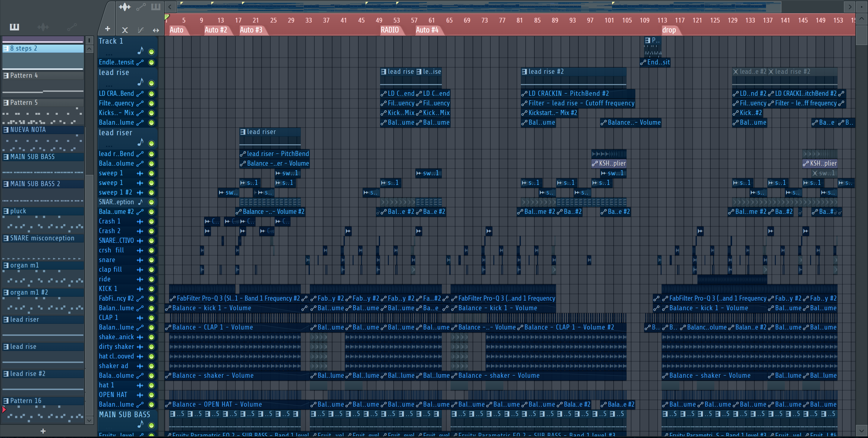The width and height of the screenshot is (868, 438).
Task: Click automation icon on Endle..tensit track
Action: click(140, 62)
